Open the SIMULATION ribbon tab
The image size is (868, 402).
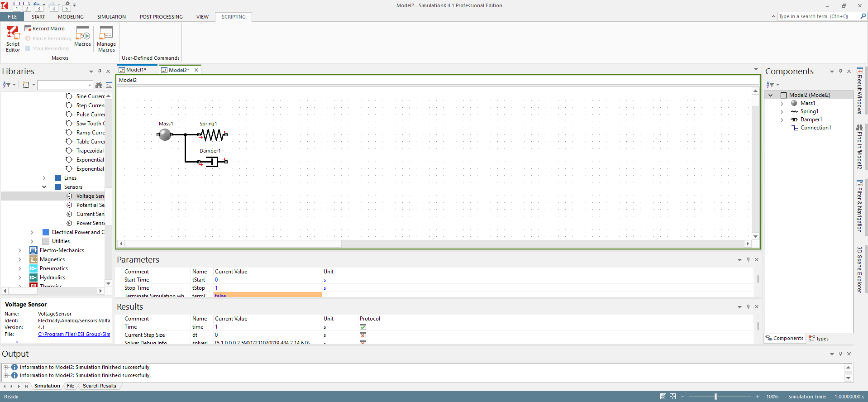(x=111, y=17)
